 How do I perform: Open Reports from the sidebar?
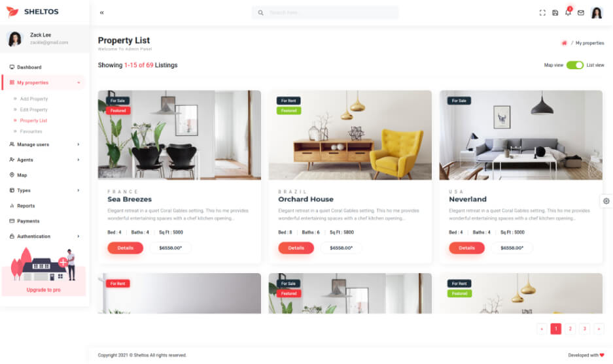tap(26, 206)
